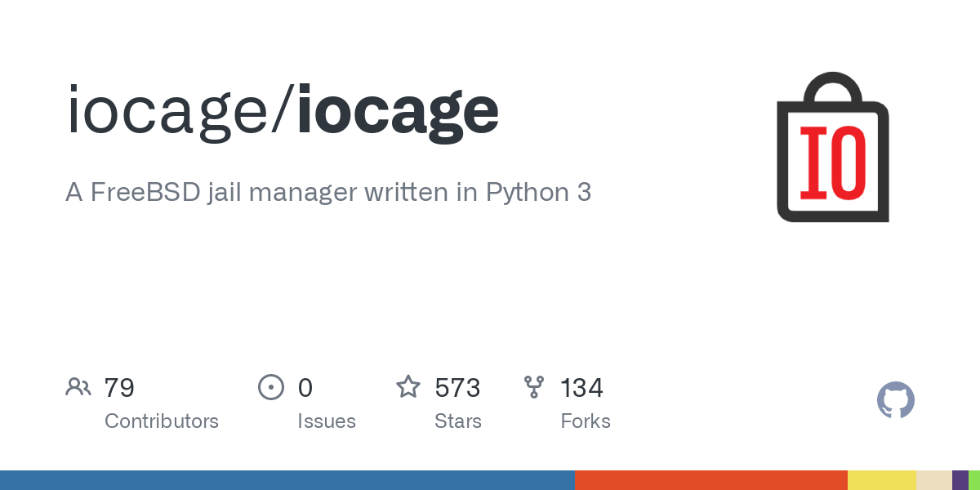
Task: Click the stars icon
Action: pyautogui.click(x=408, y=386)
